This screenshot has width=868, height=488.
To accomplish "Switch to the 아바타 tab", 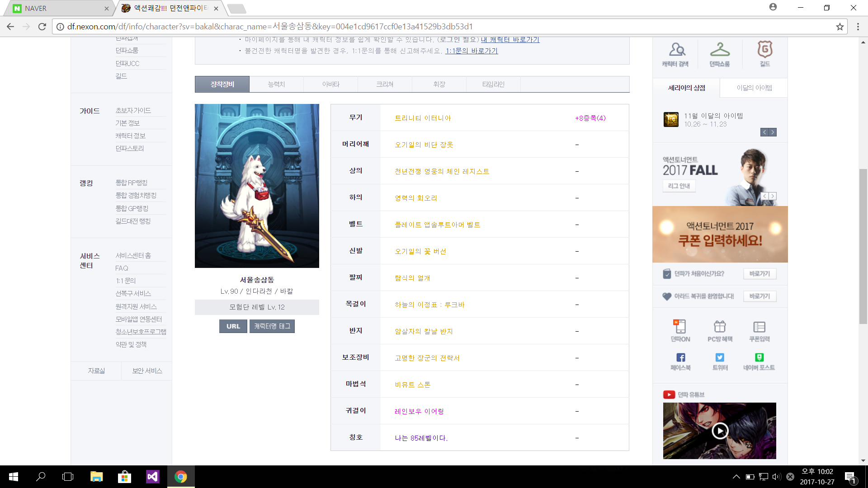I will (x=330, y=84).
